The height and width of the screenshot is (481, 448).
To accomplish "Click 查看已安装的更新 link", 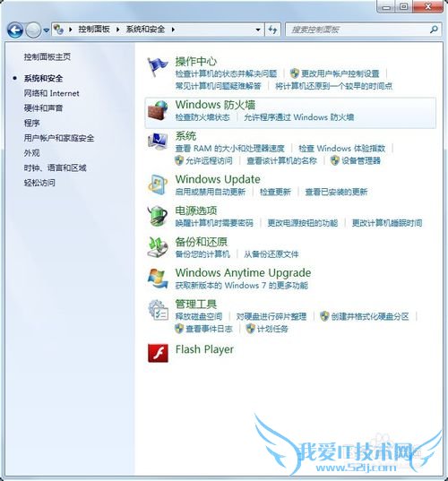I will point(336,192).
